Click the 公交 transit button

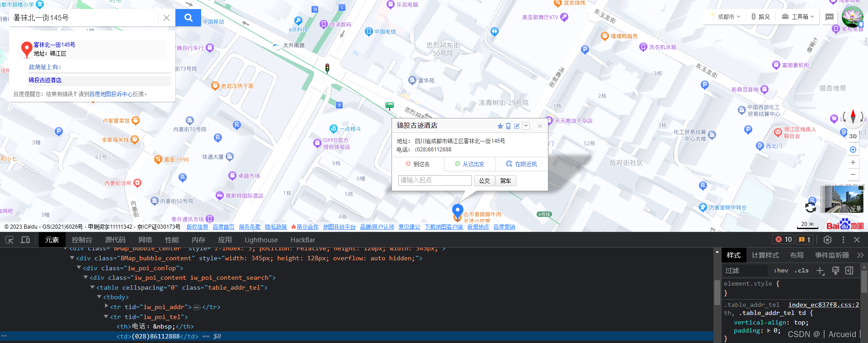(x=484, y=181)
